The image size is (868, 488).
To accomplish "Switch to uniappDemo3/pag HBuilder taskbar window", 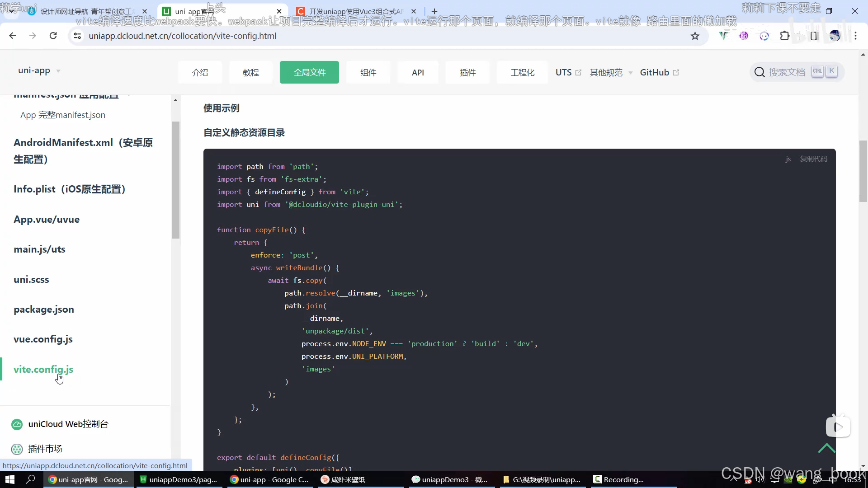I will click(x=179, y=479).
